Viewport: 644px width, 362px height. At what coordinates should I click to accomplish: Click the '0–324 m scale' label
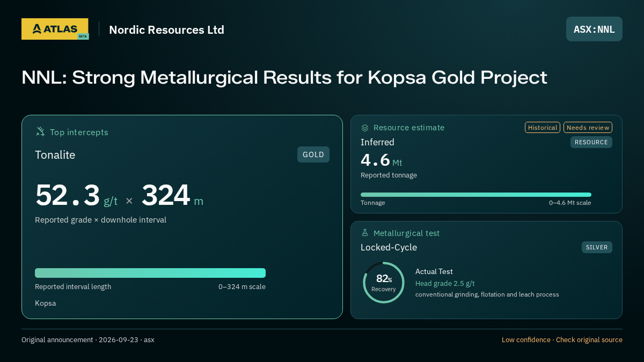point(242,286)
